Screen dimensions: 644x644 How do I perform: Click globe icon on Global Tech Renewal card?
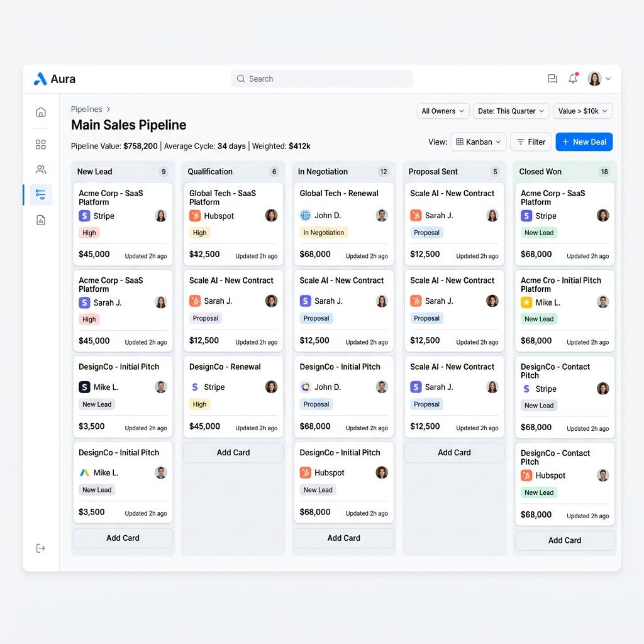click(x=305, y=215)
